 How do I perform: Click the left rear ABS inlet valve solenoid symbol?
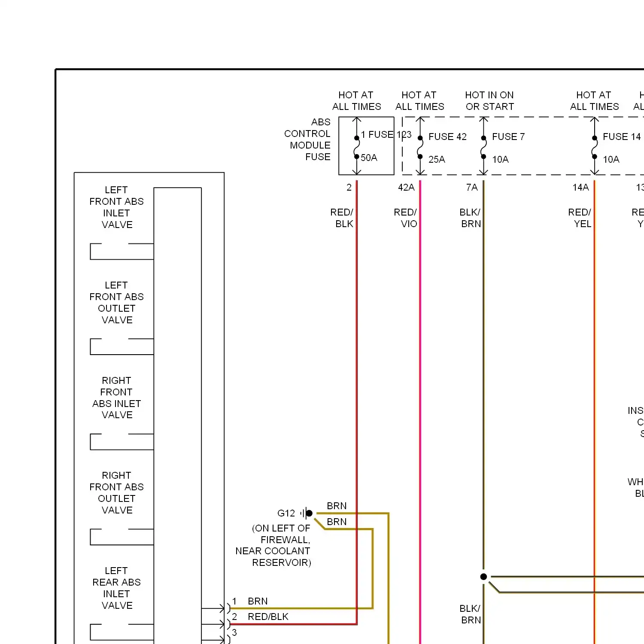(x=122, y=632)
